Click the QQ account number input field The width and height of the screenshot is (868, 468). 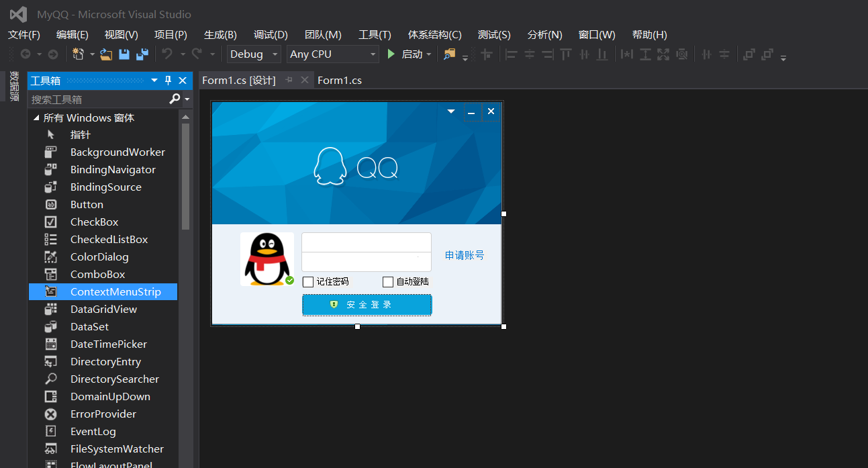367,242
